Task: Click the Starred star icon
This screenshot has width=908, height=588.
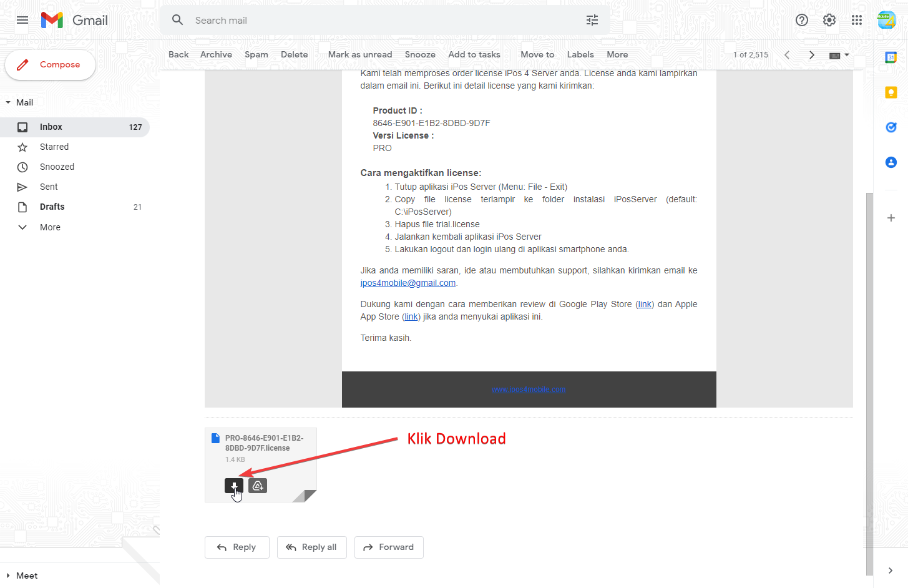Action: click(x=22, y=147)
